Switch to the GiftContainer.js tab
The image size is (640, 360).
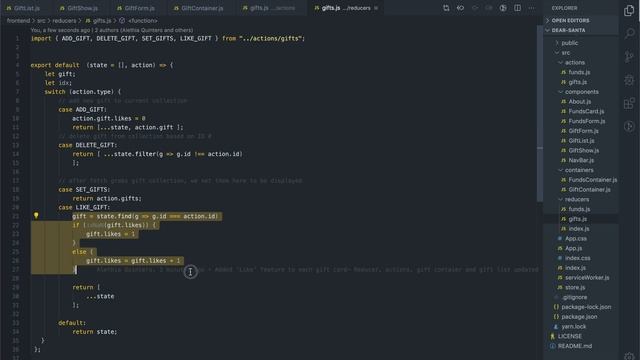pos(198,8)
